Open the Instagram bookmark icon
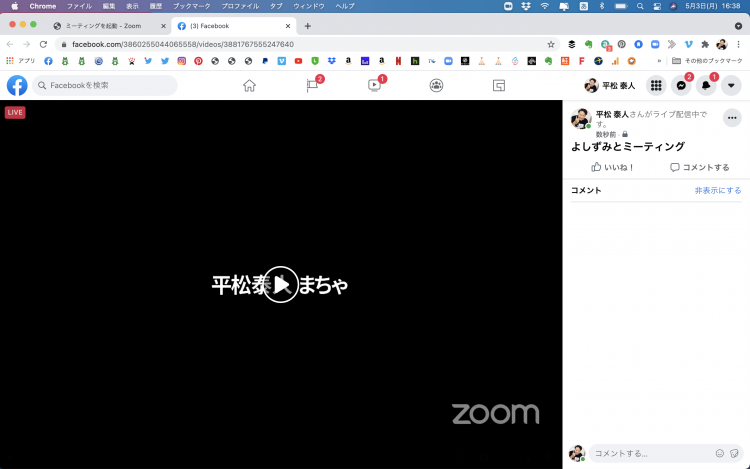The image size is (750, 469). [182, 61]
